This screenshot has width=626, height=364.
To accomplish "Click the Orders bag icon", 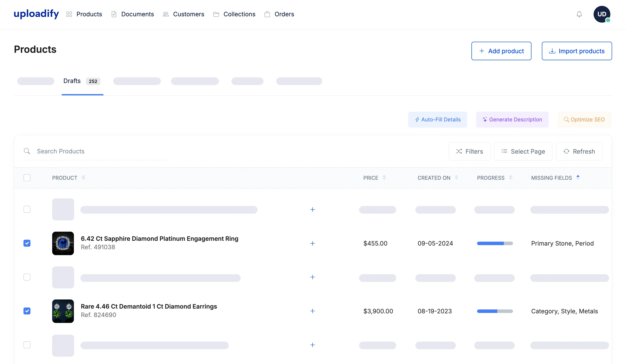I will [267, 14].
